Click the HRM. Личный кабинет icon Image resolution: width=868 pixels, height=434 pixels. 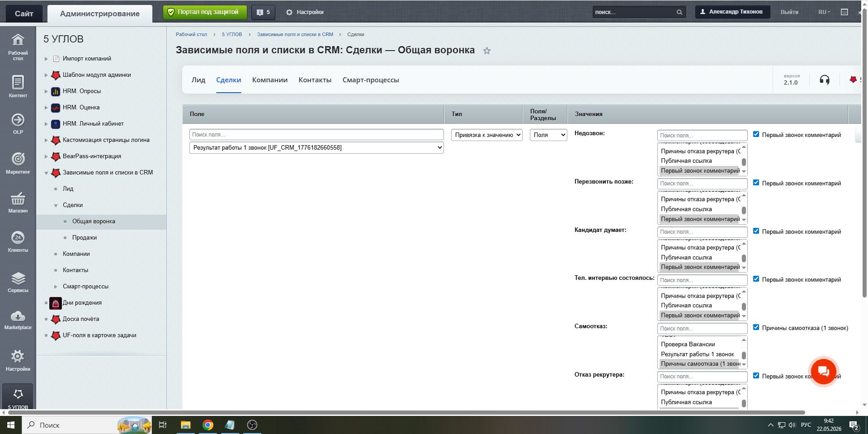[x=56, y=124]
